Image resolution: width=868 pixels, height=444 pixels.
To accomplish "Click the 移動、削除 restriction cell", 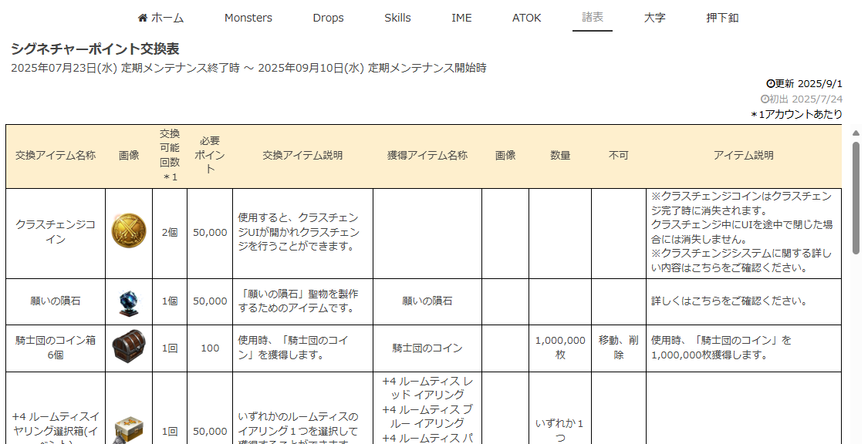I will point(618,348).
